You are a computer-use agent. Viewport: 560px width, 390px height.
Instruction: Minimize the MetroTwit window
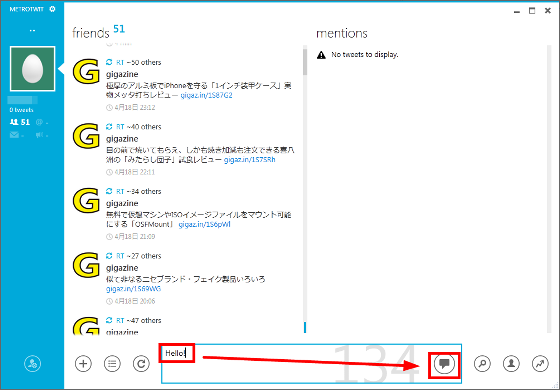click(517, 11)
